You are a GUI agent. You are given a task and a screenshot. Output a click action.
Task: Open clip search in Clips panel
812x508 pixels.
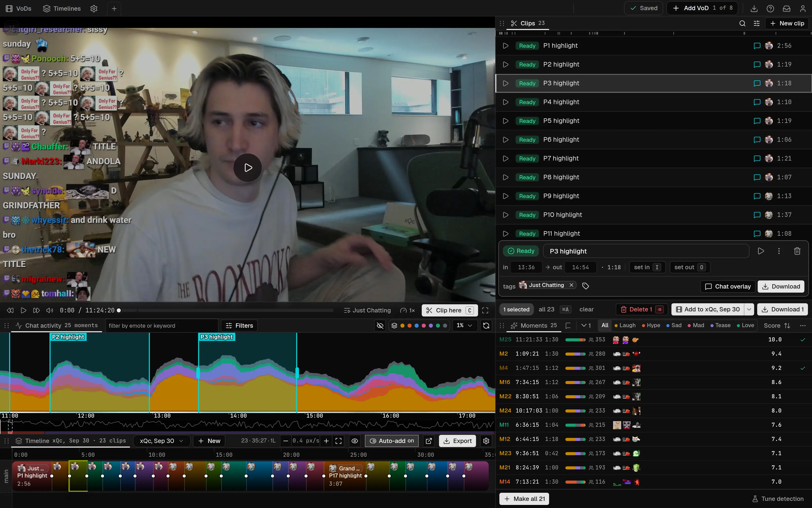(x=742, y=23)
